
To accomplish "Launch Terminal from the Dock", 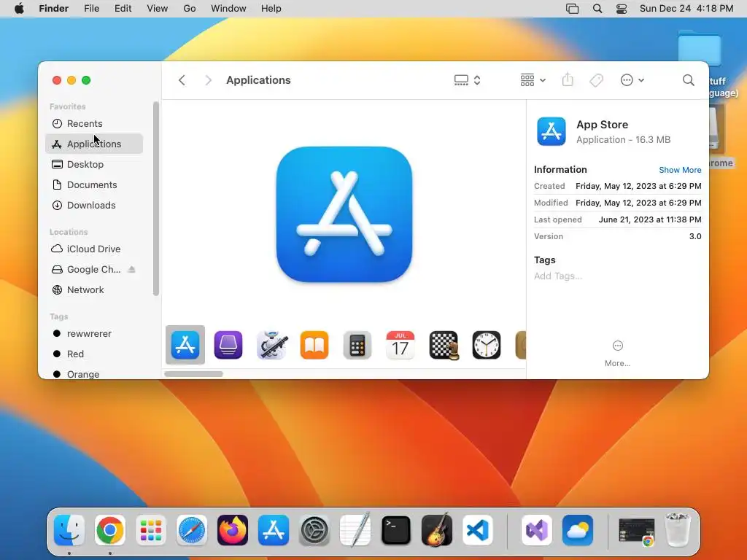I will [x=396, y=530].
